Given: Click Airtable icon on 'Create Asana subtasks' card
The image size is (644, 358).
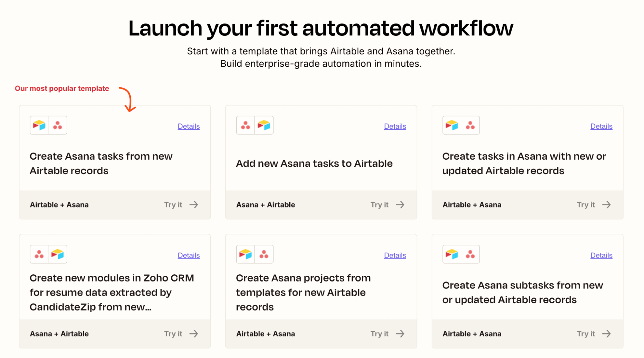Looking at the screenshot, I should tap(452, 254).
